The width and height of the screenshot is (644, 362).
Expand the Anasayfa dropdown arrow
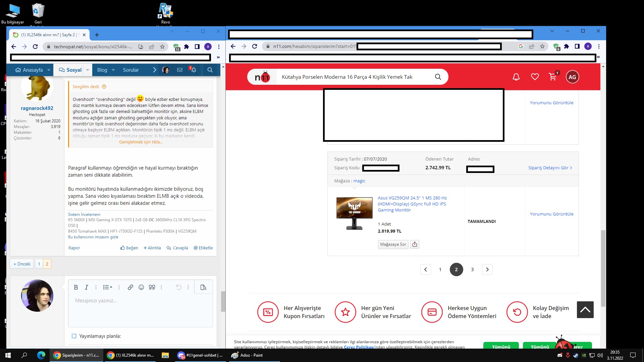[x=49, y=70]
